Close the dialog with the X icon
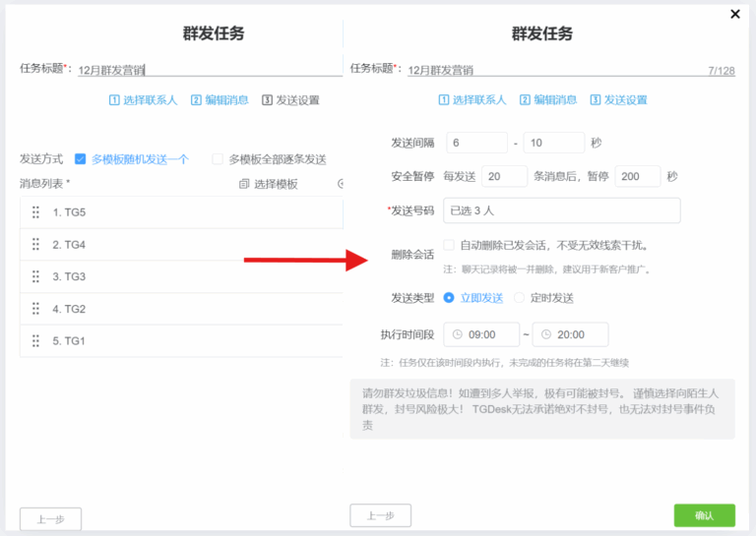Screen dimensions: 756x536 coord(734,14)
